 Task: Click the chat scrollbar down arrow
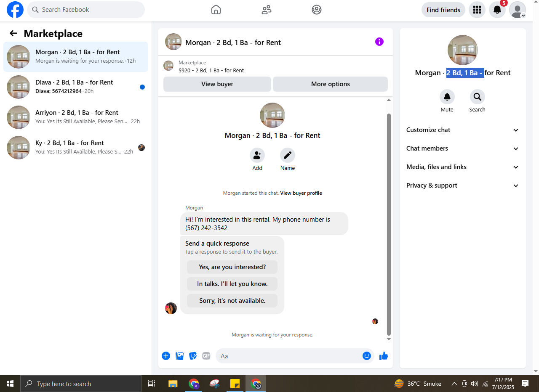point(389,339)
